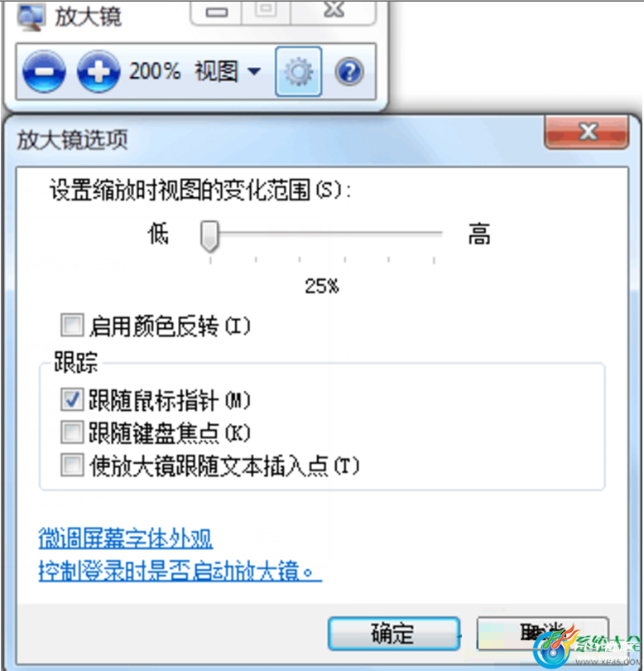Close the Magnifier options dialog
The width and height of the screenshot is (644, 671).
pyautogui.click(x=587, y=132)
